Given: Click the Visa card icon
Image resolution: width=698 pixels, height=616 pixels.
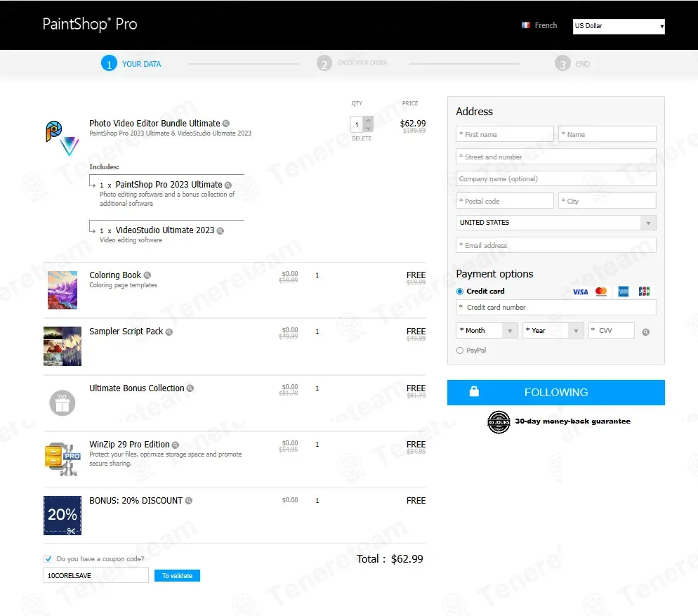Looking at the screenshot, I should tap(580, 291).
